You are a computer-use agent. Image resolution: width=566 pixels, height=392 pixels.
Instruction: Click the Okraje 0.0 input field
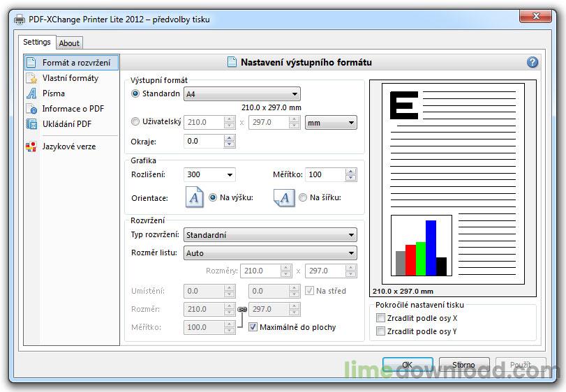tap(204, 141)
